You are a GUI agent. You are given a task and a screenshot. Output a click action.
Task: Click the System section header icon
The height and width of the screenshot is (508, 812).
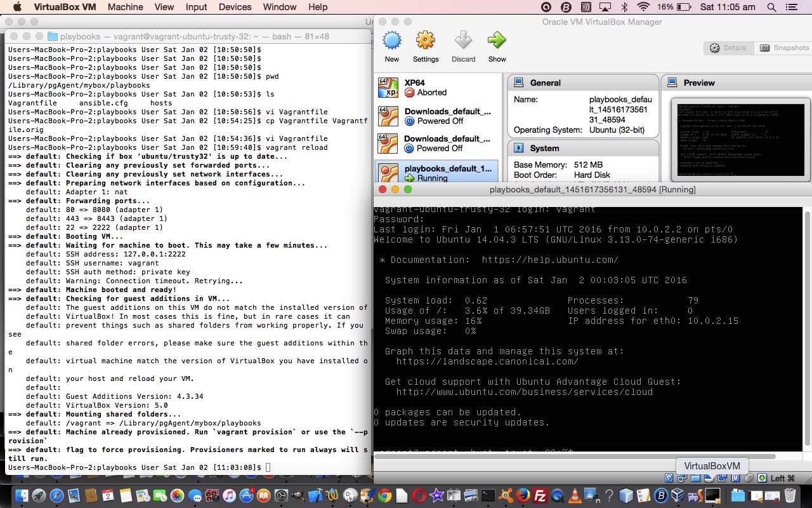pos(518,148)
